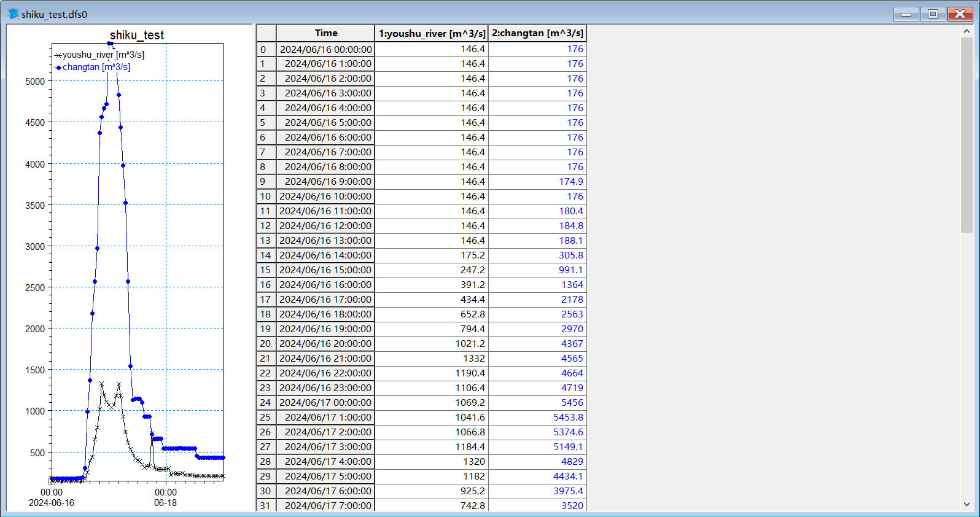
Task: Minimize the shiku_test.dfs0 window
Action: 906,14
